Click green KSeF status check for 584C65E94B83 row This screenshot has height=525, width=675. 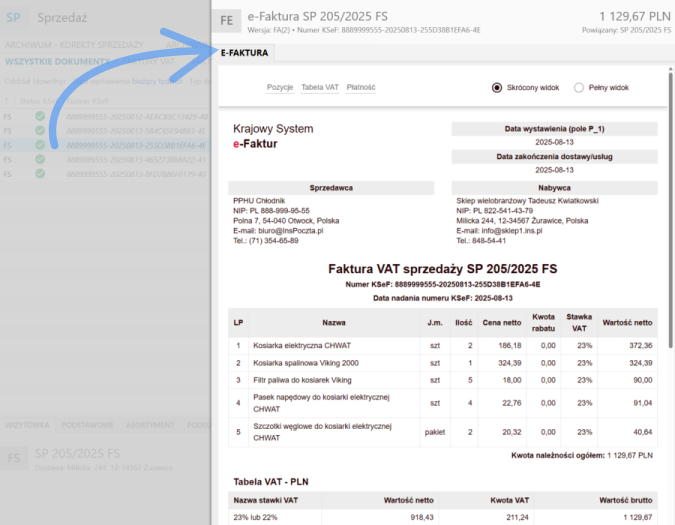coord(39,131)
